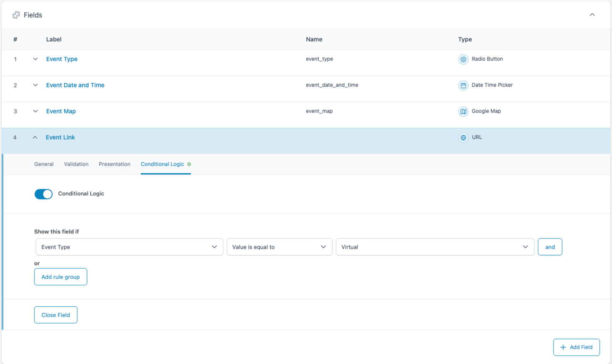Image resolution: width=612 pixels, height=364 pixels.
Task: Switch to the Validation tab
Action: (76, 164)
